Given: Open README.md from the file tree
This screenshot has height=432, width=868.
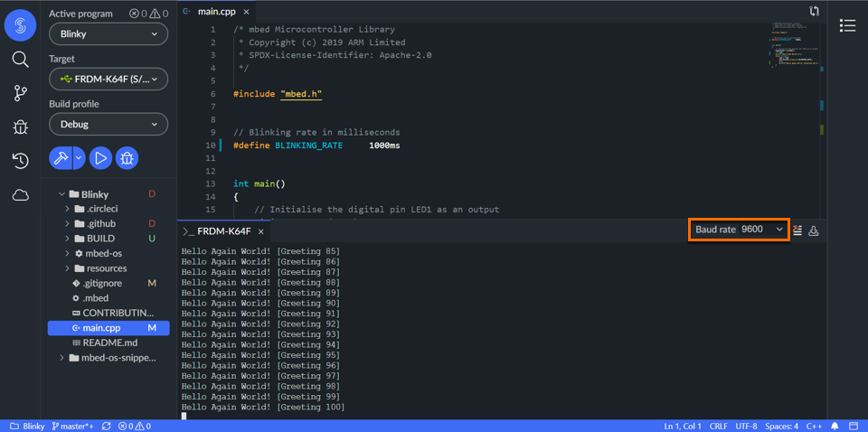Looking at the screenshot, I should pyautogui.click(x=109, y=343).
